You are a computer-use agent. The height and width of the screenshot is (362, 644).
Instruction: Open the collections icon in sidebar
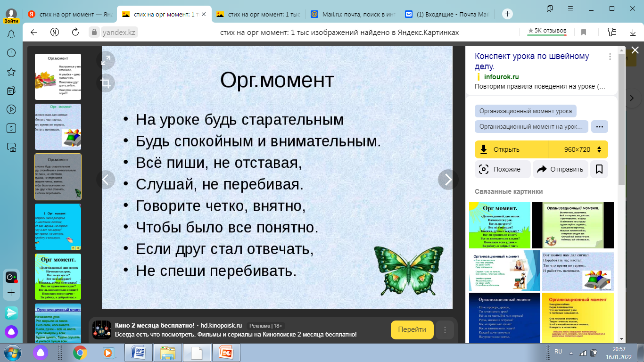pos(11,90)
